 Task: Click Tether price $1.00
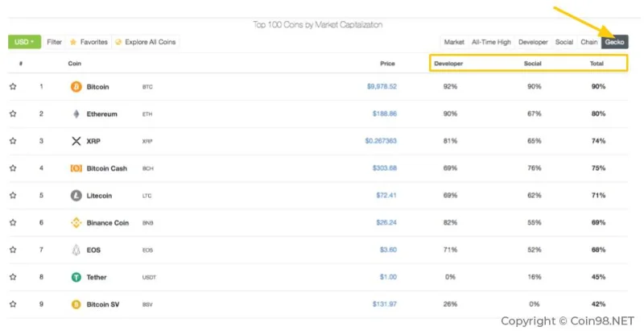(388, 277)
